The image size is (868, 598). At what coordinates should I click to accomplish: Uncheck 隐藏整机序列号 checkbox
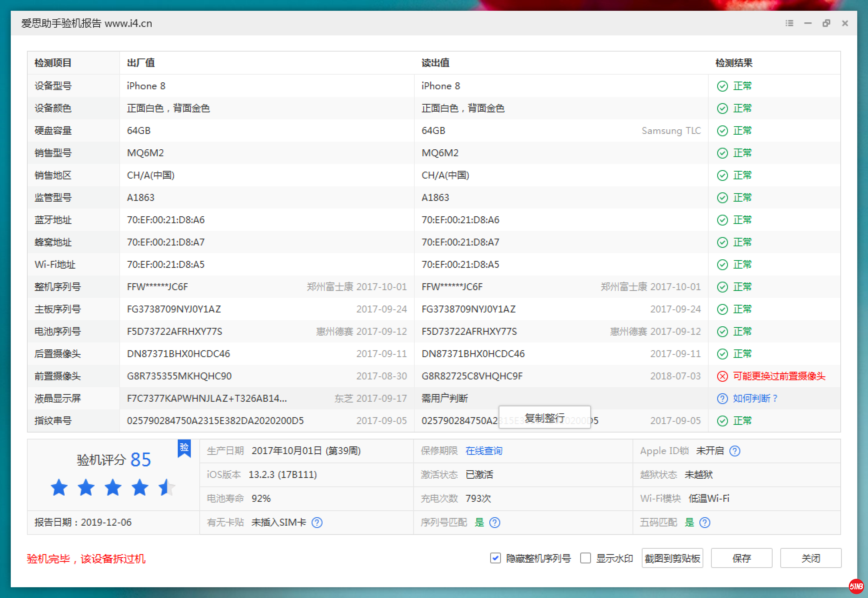[496, 558]
